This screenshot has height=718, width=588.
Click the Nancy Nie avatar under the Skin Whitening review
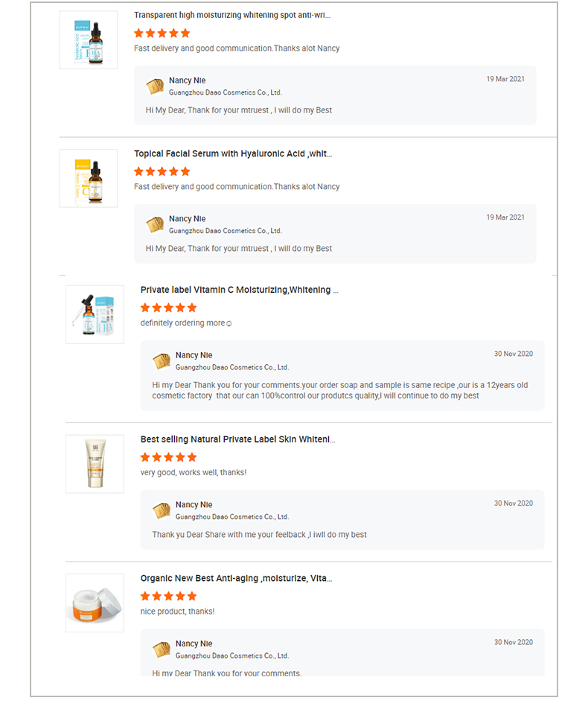coord(162,510)
